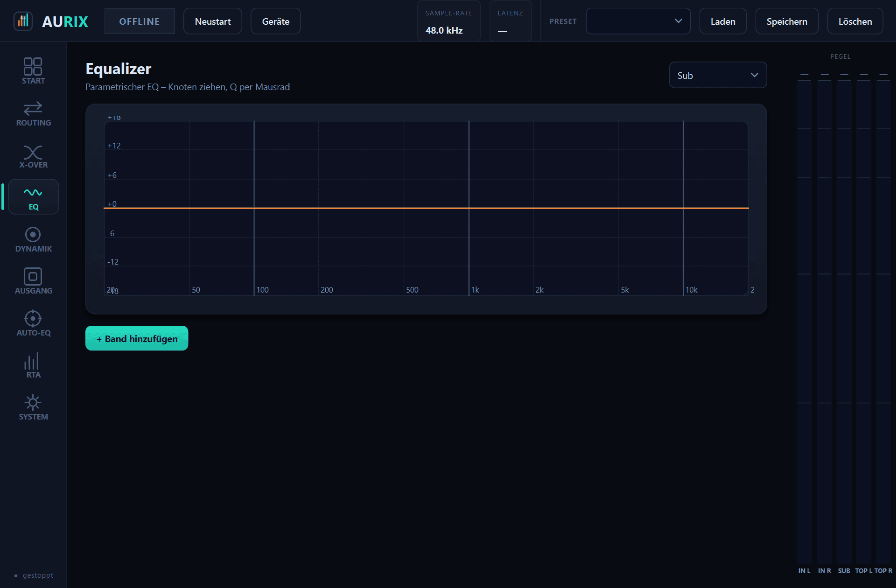Click the 10k frequency axis label
The image size is (896, 588).
pyautogui.click(x=691, y=290)
